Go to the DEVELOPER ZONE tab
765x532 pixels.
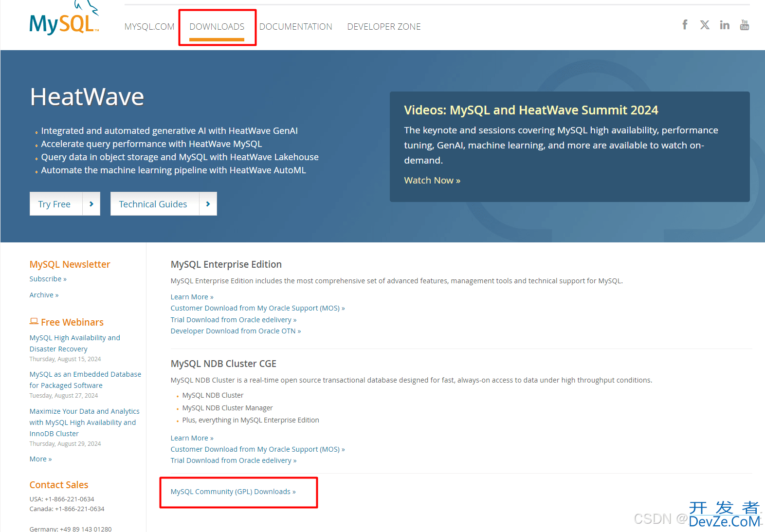point(383,27)
